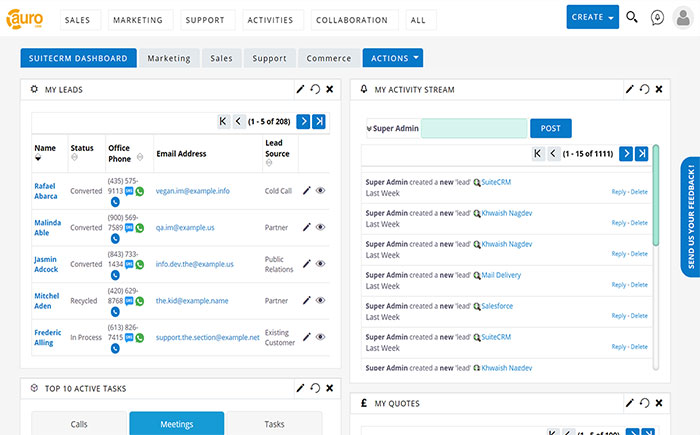The height and width of the screenshot is (435, 700).
Task: Open Mail Delivery lead in activity stream
Action: click(501, 275)
